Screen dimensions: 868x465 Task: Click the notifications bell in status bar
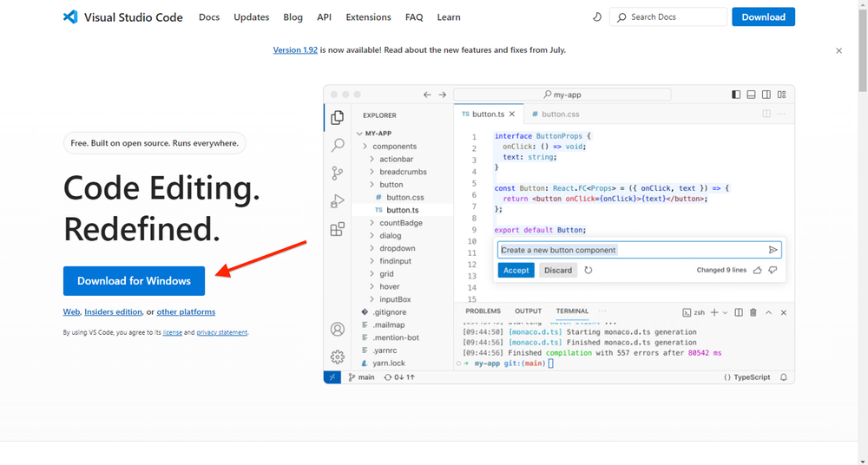[783, 377]
